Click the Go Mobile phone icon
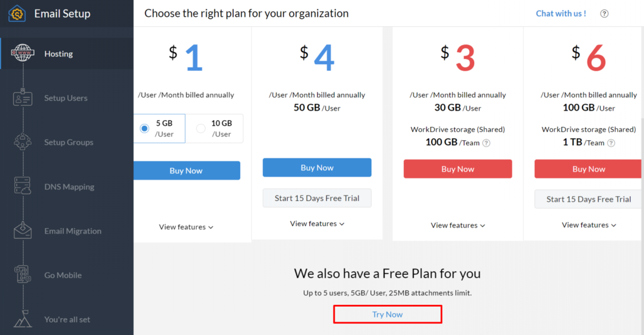Viewport: 644px width, 335px height. (x=23, y=275)
